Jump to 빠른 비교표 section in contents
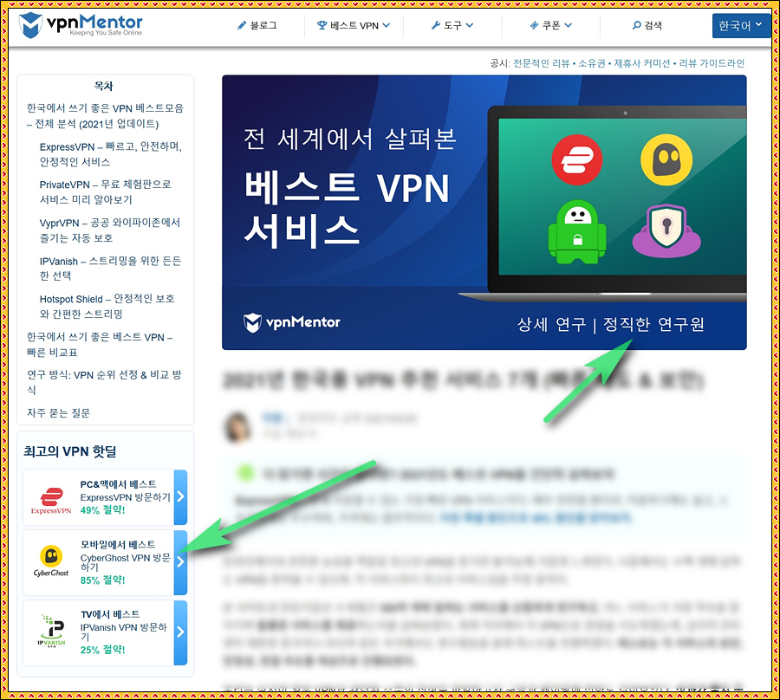Screen dimensions: 780x700 100,345
